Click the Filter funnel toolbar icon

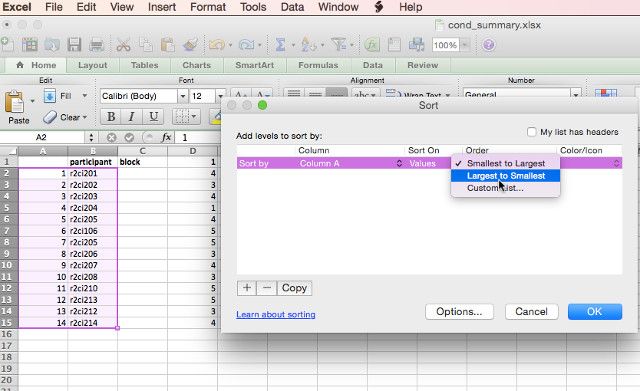click(x=339, y=44)
